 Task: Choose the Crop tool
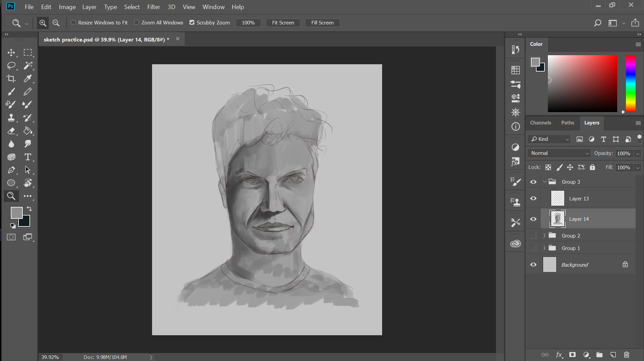[11, 79]
